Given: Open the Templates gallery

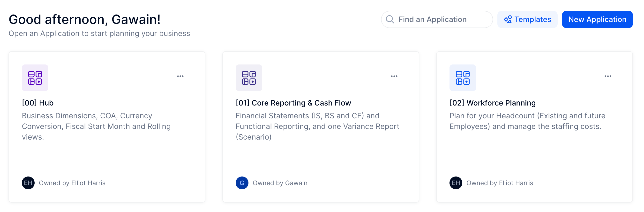Looking at the screenshot, I should [x=527, y=19].
